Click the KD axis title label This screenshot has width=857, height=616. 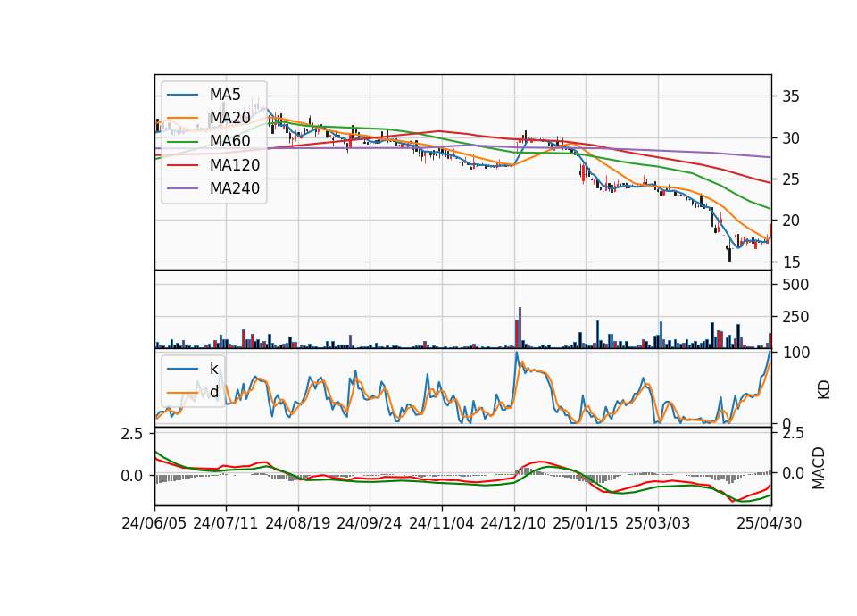[x=824, y=389]
